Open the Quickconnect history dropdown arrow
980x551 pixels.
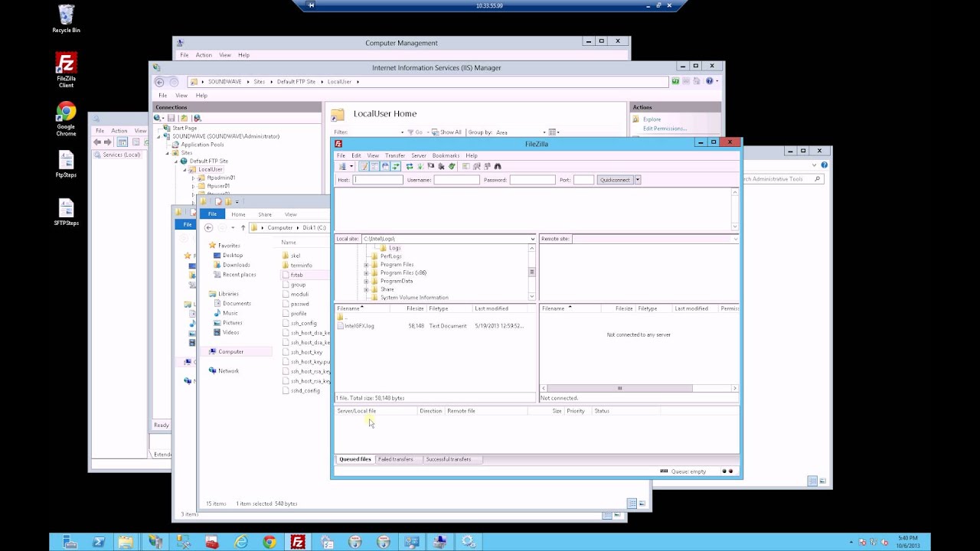637,180
